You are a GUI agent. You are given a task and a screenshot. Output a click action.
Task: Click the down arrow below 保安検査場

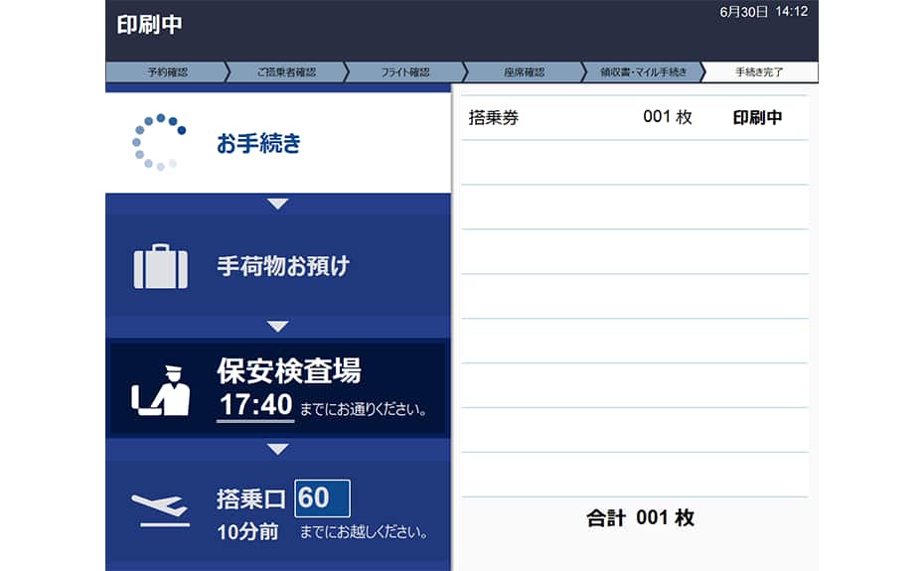tap(278, 449)
